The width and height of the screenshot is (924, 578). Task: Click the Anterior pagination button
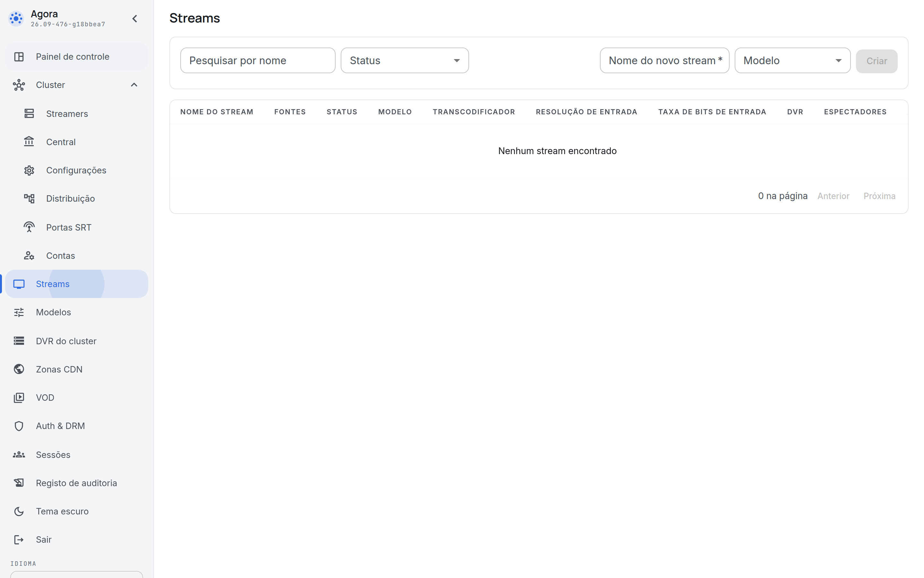coord(833,196)
